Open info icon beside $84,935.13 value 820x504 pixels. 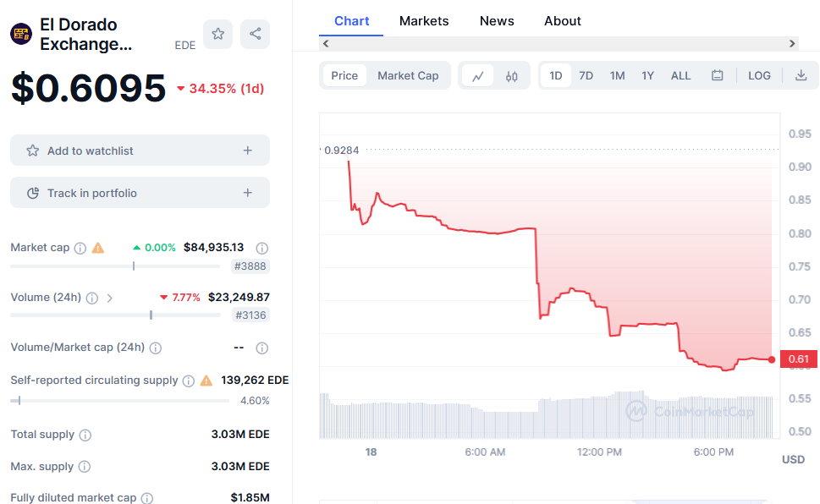262,248
